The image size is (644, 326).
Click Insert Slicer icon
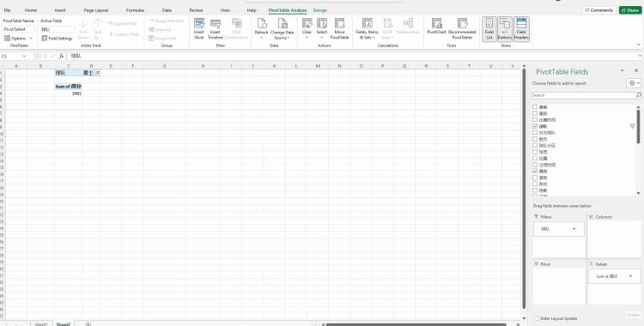(x=199, y=29)
